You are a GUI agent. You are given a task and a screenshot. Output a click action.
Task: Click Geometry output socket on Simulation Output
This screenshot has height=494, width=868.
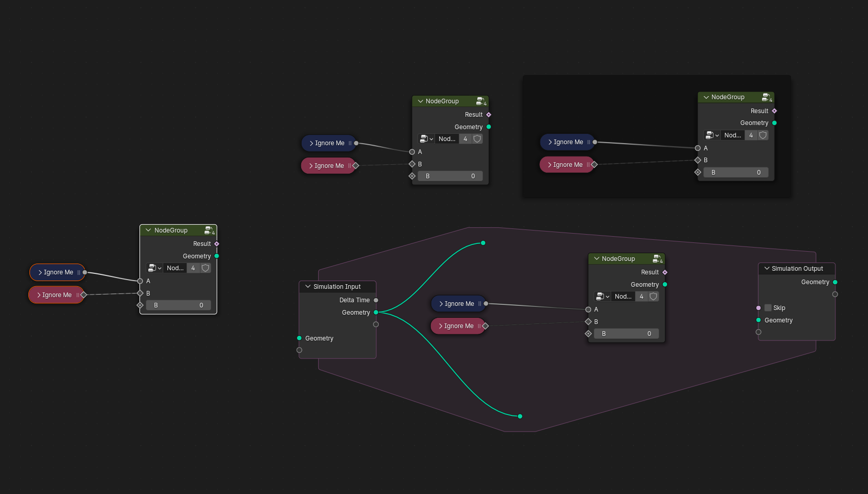(x=835, y=282)
